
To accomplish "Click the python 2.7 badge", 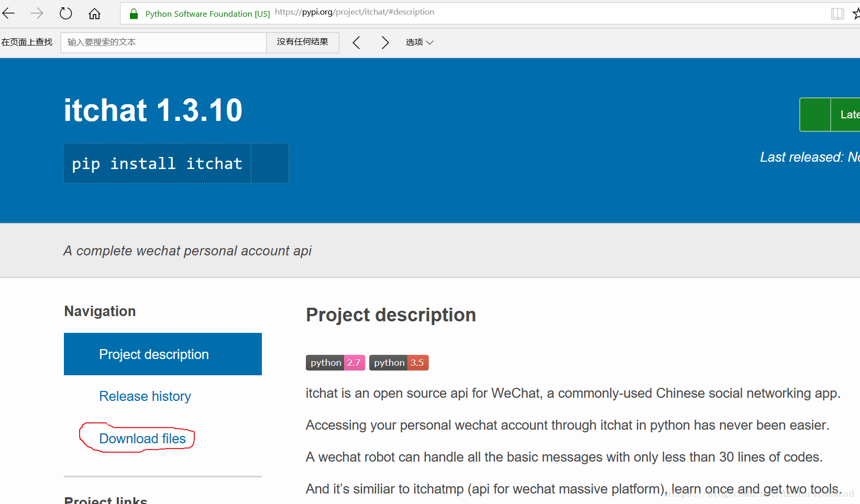I will coord(335,363).
